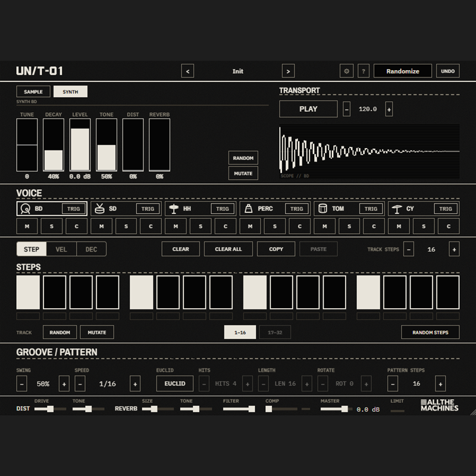Image resolution: width=476 pixels, height=476 pixels.
Task: Toggle the C button under BD
Action: [x=77, y=226]
